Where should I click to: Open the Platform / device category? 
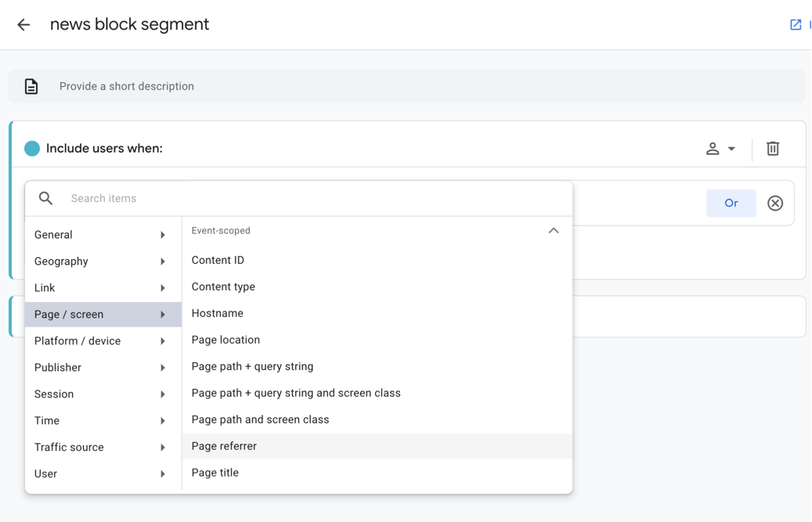tap(103, 341)
